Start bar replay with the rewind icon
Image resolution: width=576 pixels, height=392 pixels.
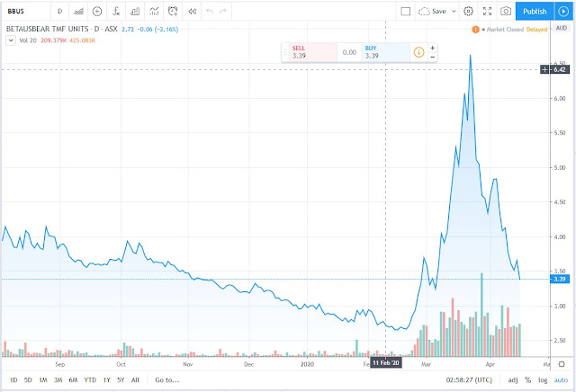coord(192,12)
